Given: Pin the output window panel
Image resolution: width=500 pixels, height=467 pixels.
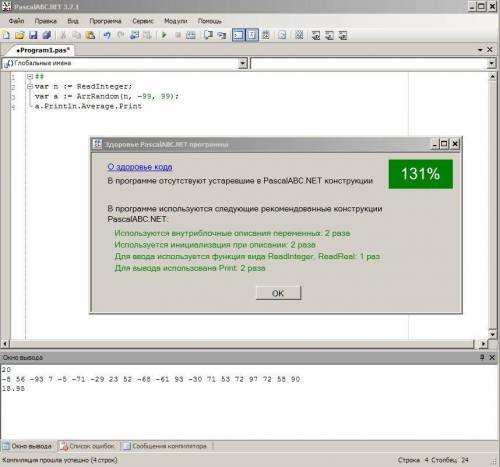Looking at the screenshot, I should pos(482,357).
